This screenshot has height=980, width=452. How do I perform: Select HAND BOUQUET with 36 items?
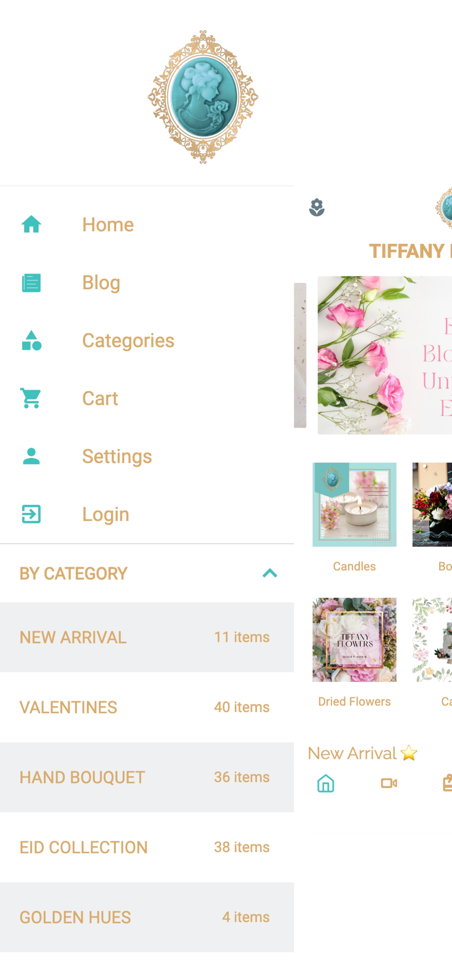point(147,777)
